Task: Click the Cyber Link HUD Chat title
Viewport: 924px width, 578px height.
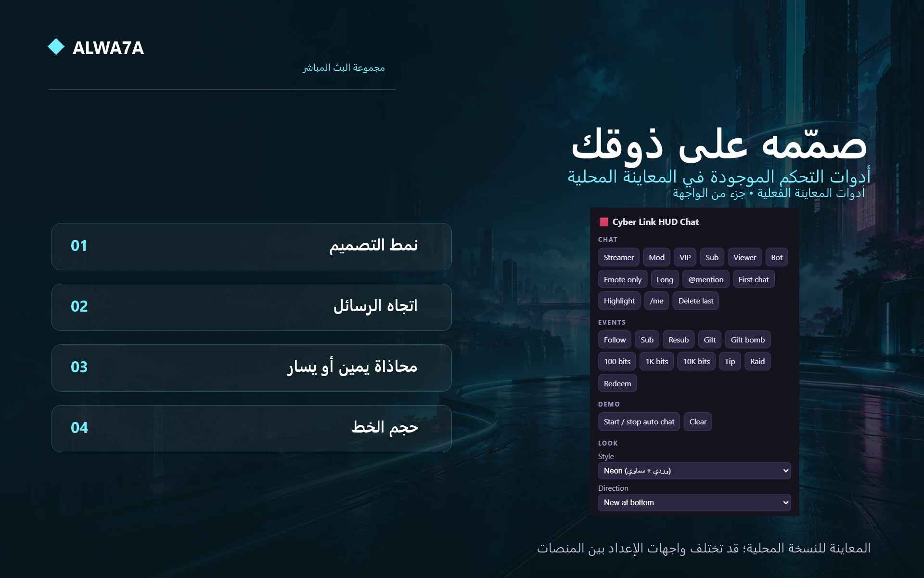Action: coord(655,222)
